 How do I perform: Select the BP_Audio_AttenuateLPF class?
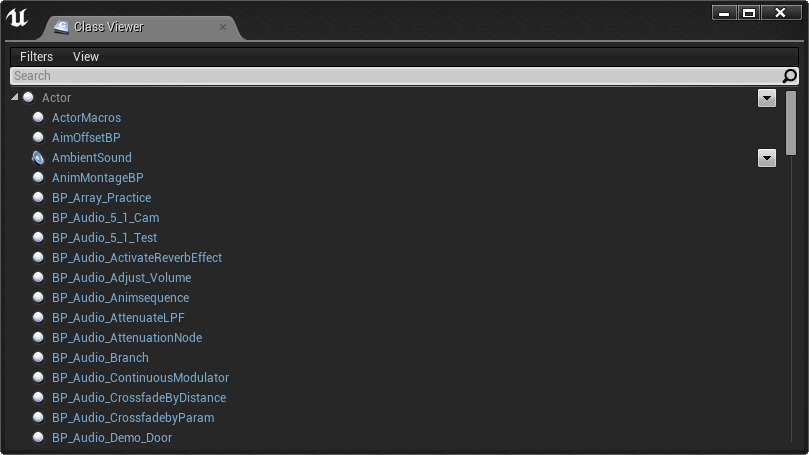(x=118, y=318)
